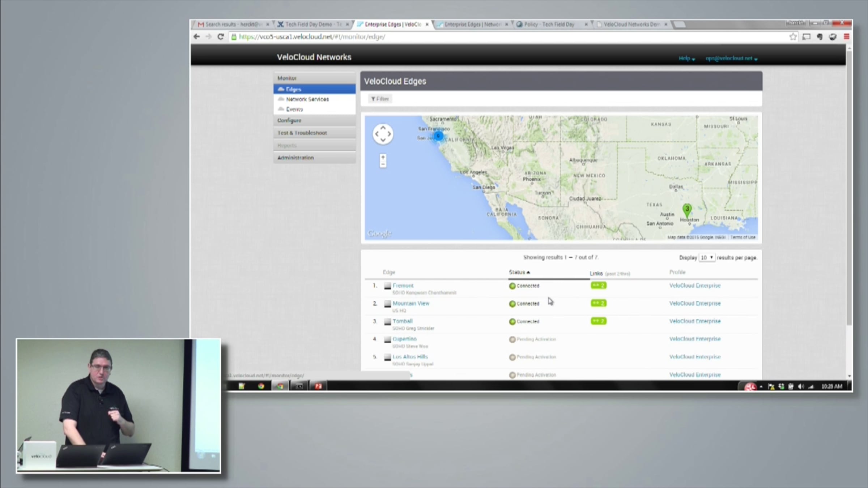
Task: Click the volume speaker icon in system tray
Action: tap(801, 386)
